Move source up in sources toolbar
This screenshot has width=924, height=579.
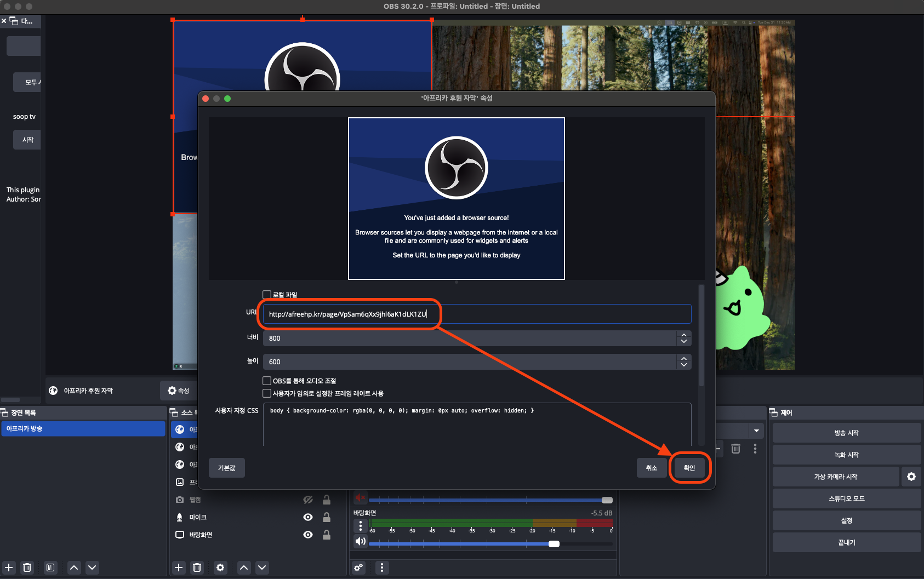pos(244,567)
